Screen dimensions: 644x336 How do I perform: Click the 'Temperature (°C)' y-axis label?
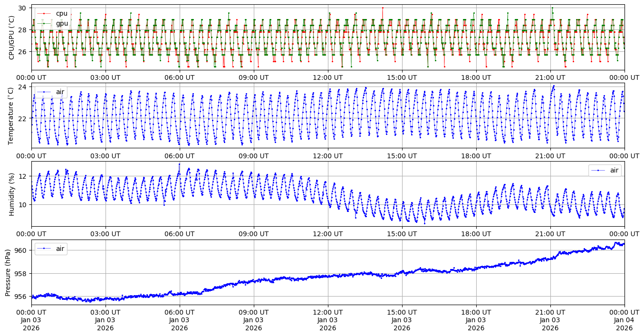pos(11,115)
